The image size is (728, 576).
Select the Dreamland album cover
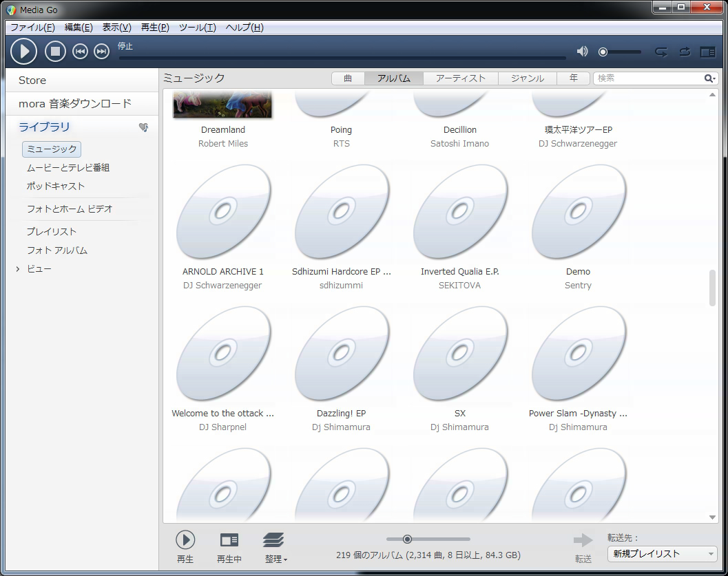click(222, 105)
